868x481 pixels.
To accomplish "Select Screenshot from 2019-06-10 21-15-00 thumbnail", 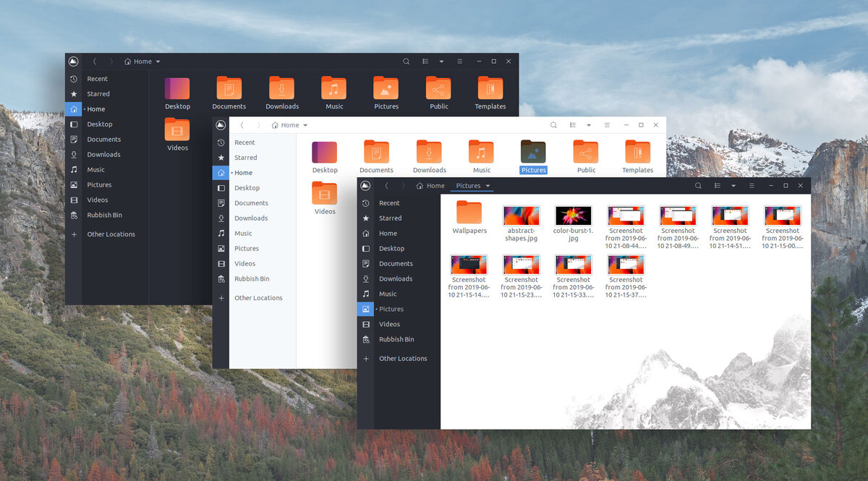I will tap(783, 216).
